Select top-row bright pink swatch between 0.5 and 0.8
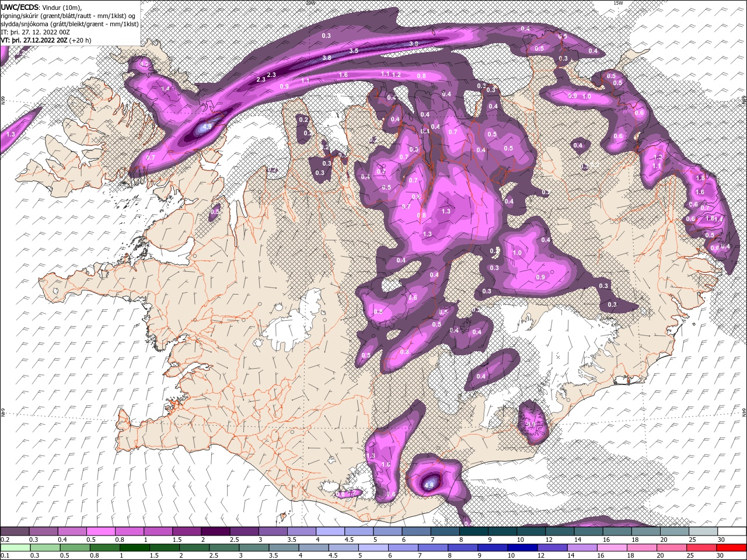The image size is (747, 560). [x=100, y=531]
